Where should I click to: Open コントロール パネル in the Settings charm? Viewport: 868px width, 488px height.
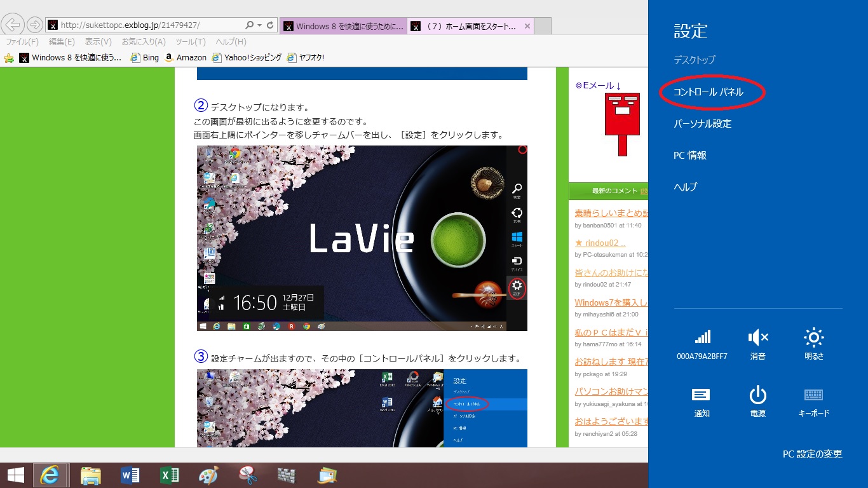pos(709,92)
